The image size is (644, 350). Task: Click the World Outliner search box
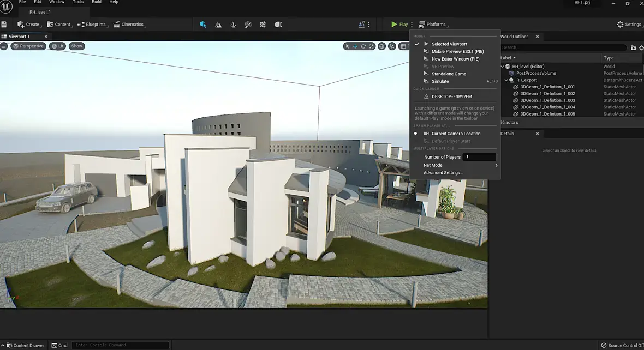[563, 47]
